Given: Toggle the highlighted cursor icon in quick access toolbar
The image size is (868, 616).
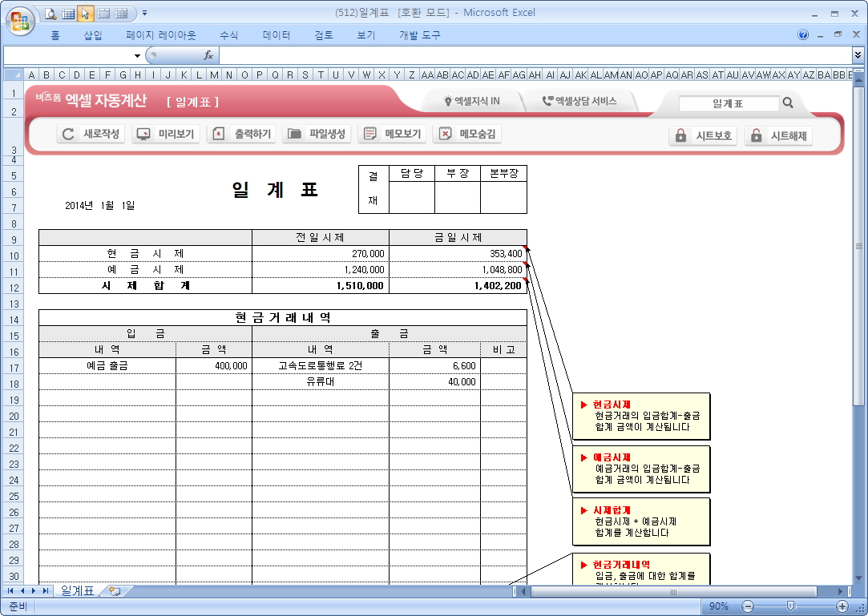Looking at the screenshot, I should [86, 14].
